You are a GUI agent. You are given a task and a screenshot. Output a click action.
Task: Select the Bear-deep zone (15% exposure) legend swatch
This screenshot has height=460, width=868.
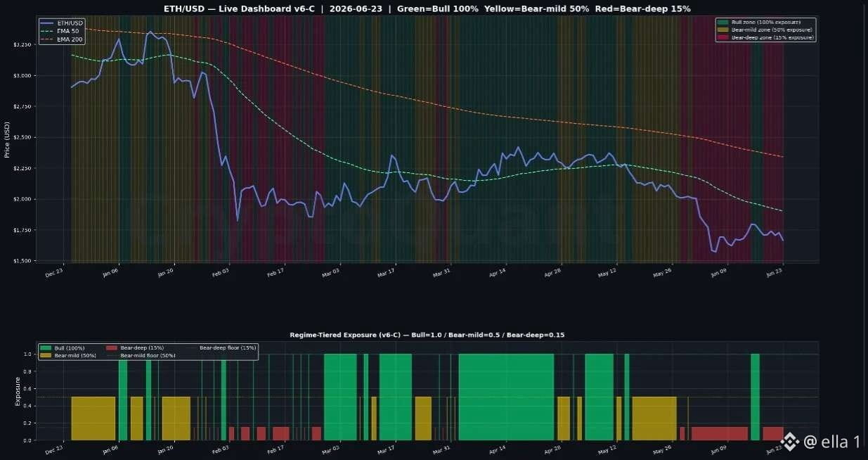coord(723,38)
